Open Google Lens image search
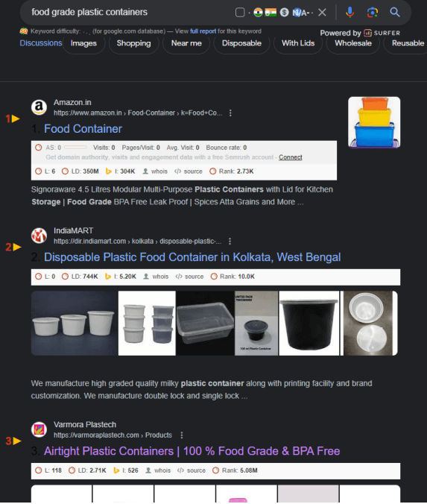The height and width of the screenshot is (504, 427). click(x=372, y=13)
